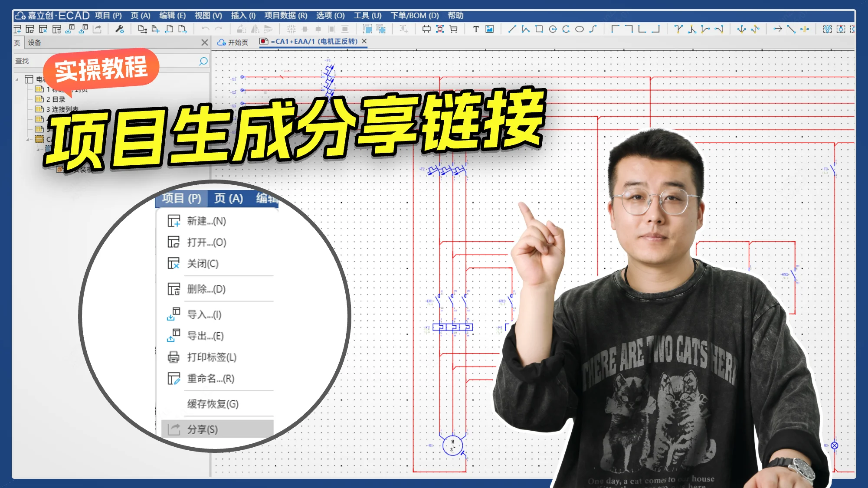Viewport: 868px width, 488px height.
Task: Close the left navigation panel
Action: point(205,43)
